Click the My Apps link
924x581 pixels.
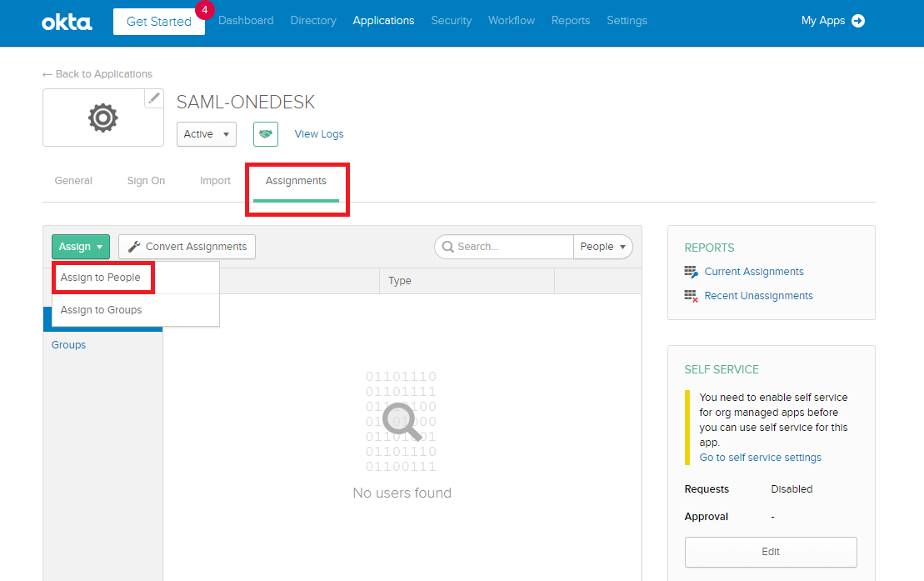tap(823, 21)
